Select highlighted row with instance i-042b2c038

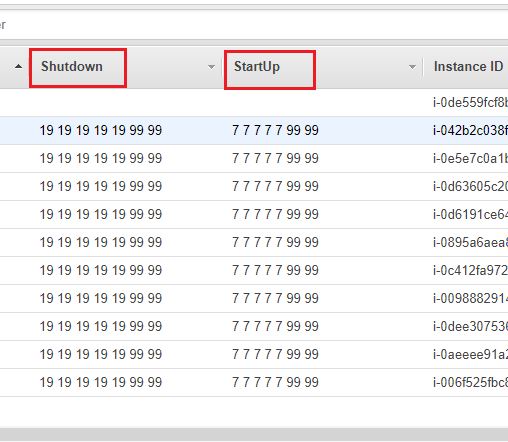pyautogui.click(x=254, y=130)
